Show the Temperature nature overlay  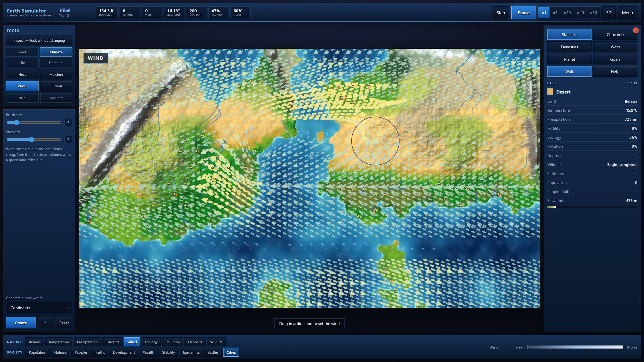click(x=59, y=342)
